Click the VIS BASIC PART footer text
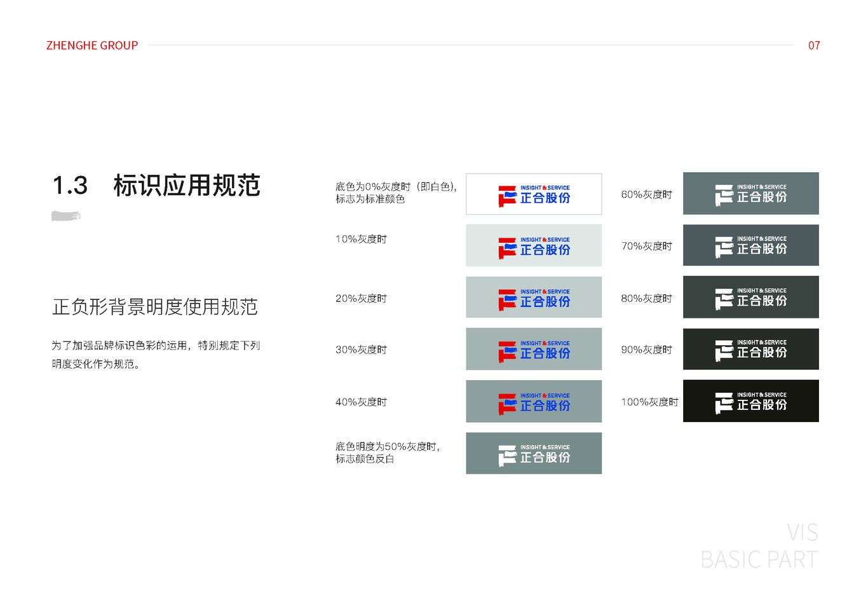 pyautogui.click(x=759, y=546)
